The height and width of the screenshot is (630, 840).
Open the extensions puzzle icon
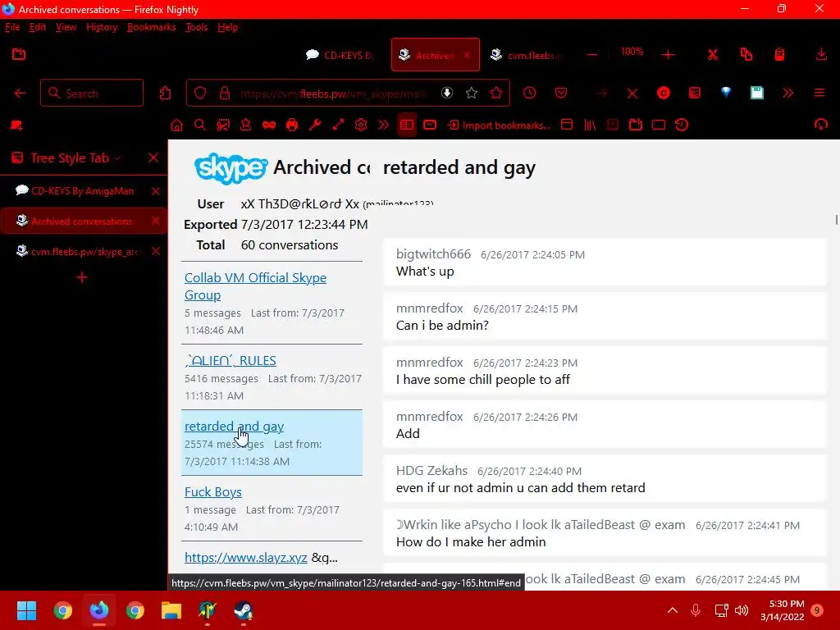coord(165,94)
